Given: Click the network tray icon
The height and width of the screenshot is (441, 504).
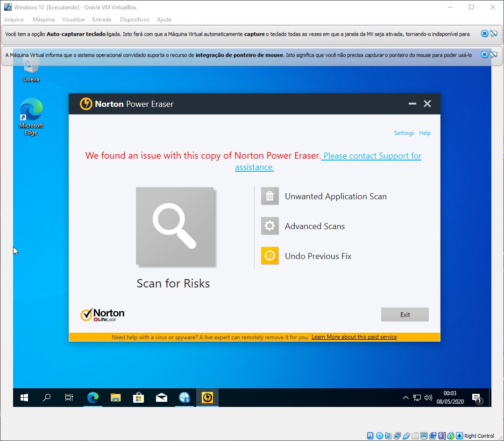Looking at the screenshot, I should [417, 398].
